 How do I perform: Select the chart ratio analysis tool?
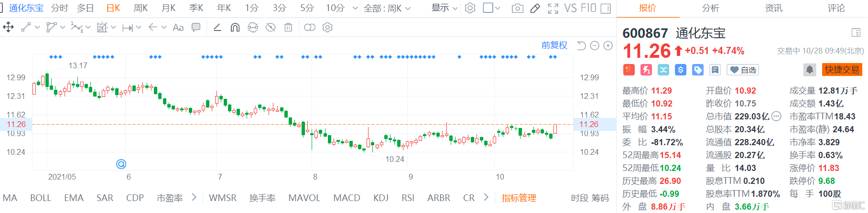102,27
